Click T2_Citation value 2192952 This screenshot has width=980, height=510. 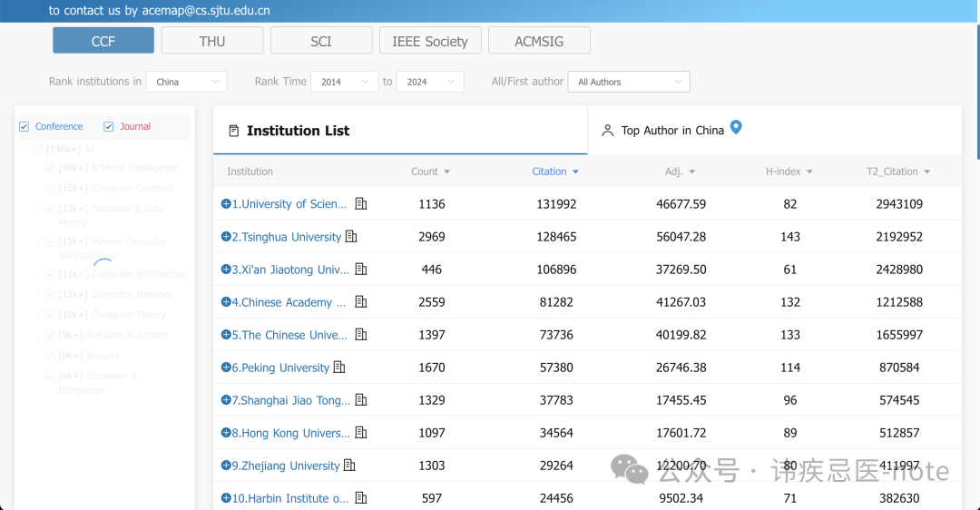click(x=899, y=236)
